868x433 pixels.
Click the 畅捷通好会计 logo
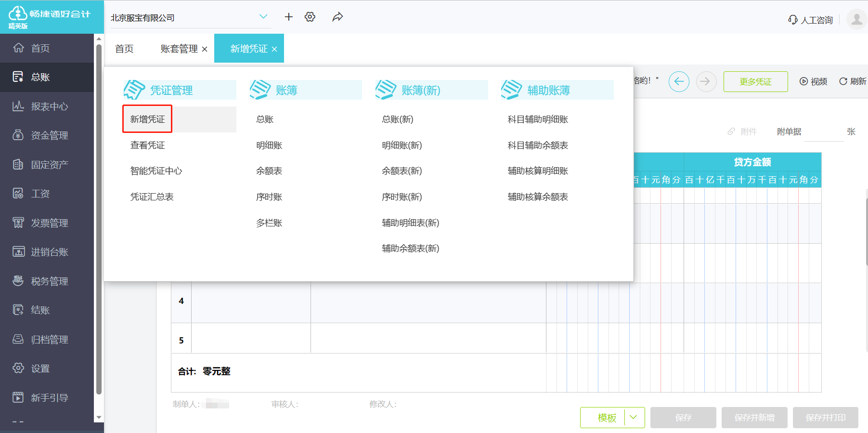pyautogui.click(x=49, y=17)
